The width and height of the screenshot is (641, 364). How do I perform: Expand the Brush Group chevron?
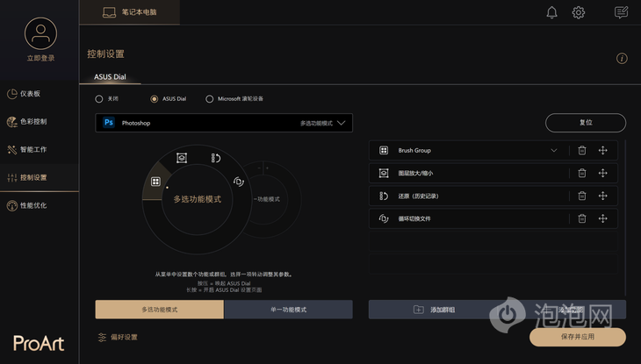(553, 150)
